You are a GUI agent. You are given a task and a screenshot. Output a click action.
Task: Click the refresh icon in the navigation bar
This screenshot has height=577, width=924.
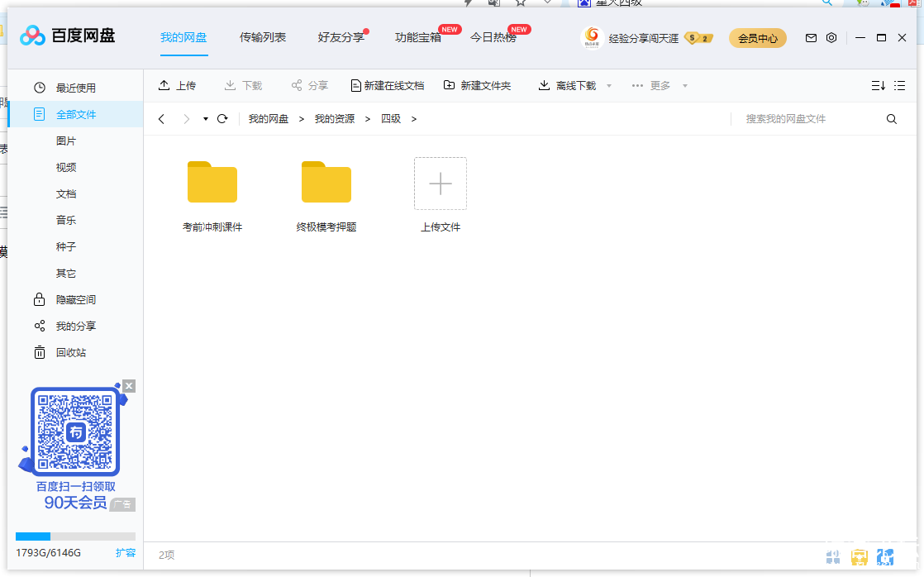pyautogui.click(x=222, y=119)
